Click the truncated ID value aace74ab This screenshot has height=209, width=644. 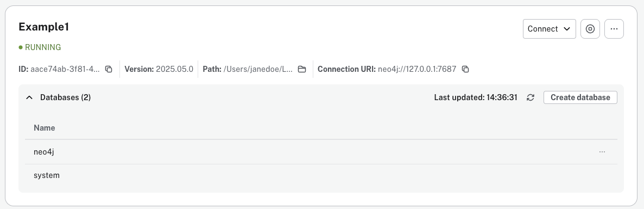click(x=65, y=69)
